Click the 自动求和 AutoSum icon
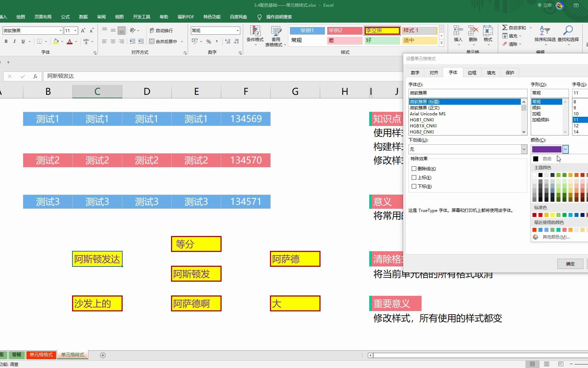588x368 pixels. click(505, 27)
